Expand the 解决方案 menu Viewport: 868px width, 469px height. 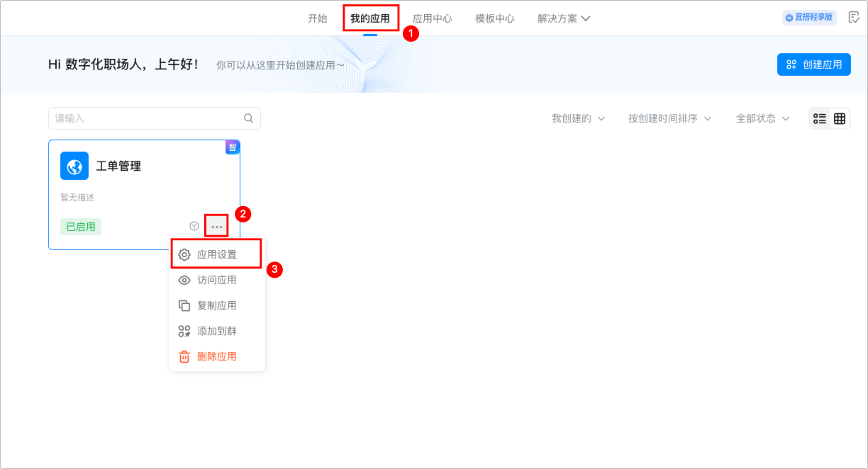pyautogui.click(x=564, y=18)
